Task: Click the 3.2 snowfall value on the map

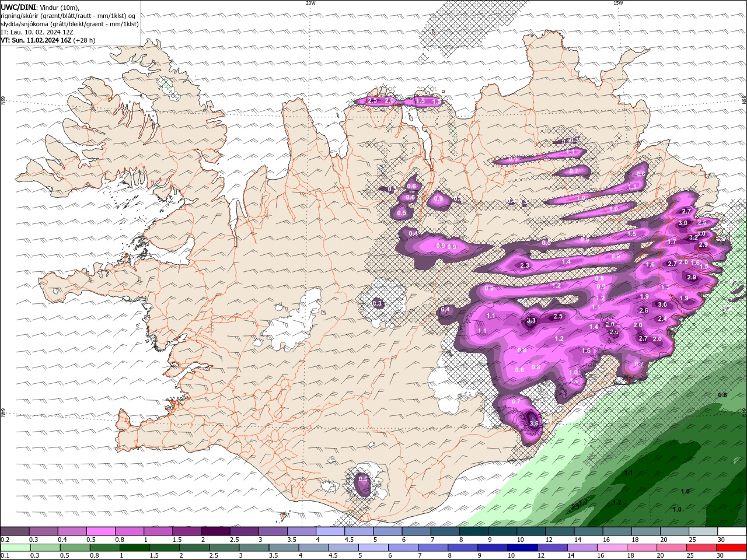Action: [x=693, y=237]
